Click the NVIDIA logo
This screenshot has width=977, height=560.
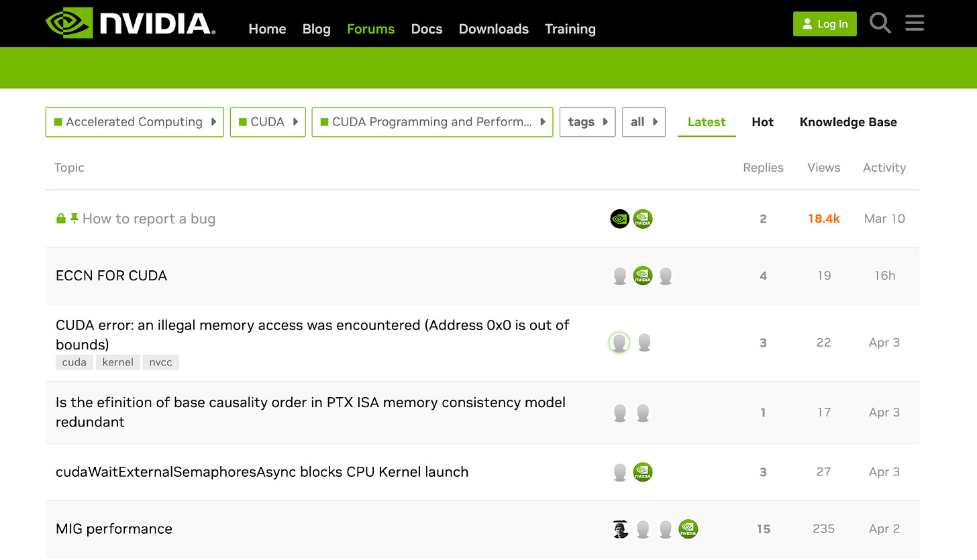coord(130,23)
